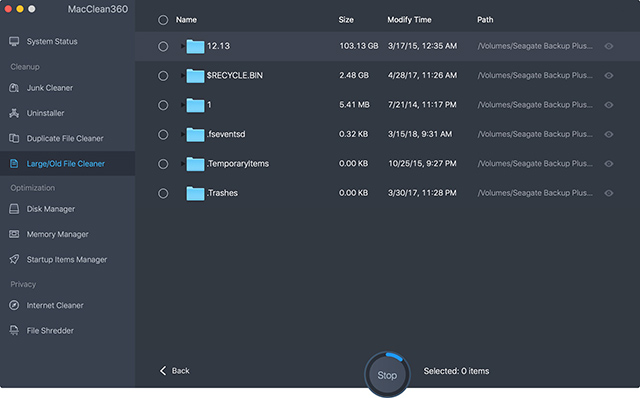The height and width of the screenshot is (398, 640).
Task: Click the Internet Cleaner compass icon
Action: pyautogui.click(x=14, y=305)
